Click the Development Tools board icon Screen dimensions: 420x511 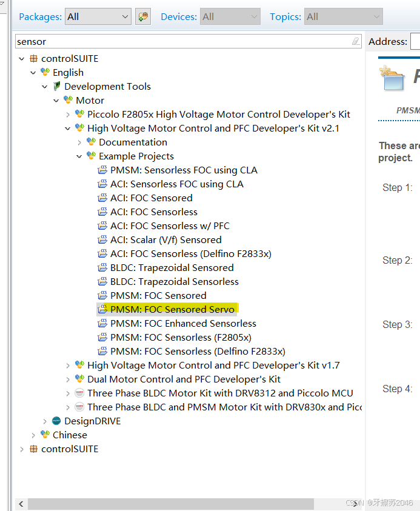57,86
